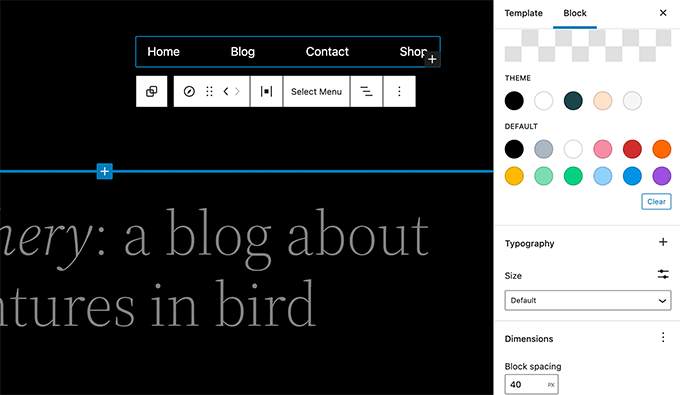Open block options three-dot menu
Viewport: 680px width, 395px height.
pyautogui.click(x=399, y=91)
